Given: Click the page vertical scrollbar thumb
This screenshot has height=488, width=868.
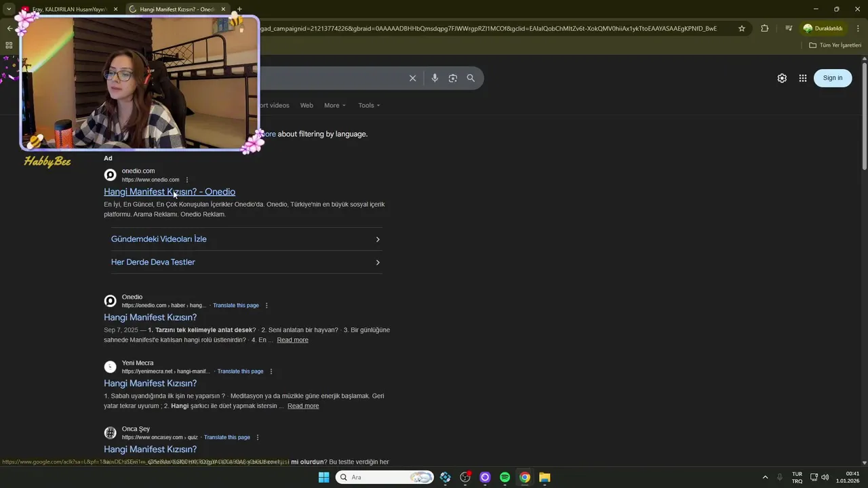Looking at the screenshot, I should [x=864, y=115].
